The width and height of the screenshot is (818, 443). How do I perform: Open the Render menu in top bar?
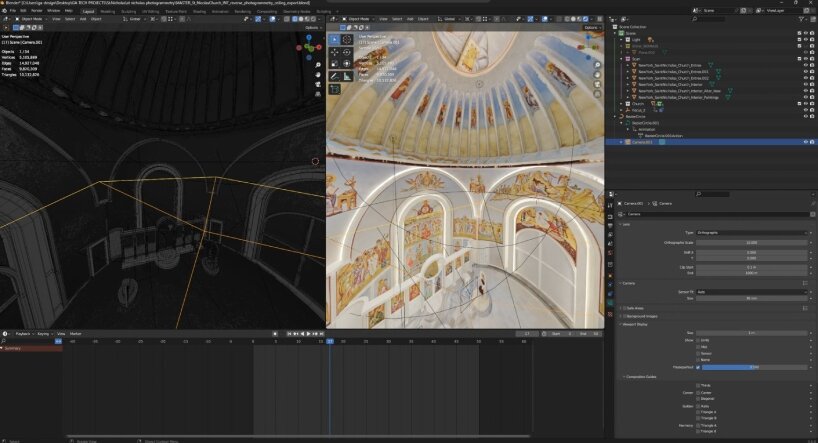click(x=37, y=10)
